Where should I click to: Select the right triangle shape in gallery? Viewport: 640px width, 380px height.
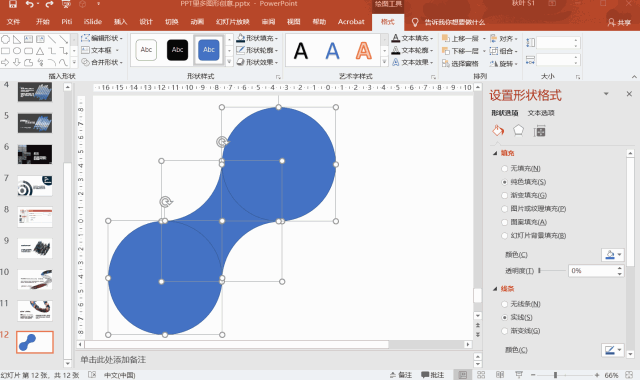point(17,39)
